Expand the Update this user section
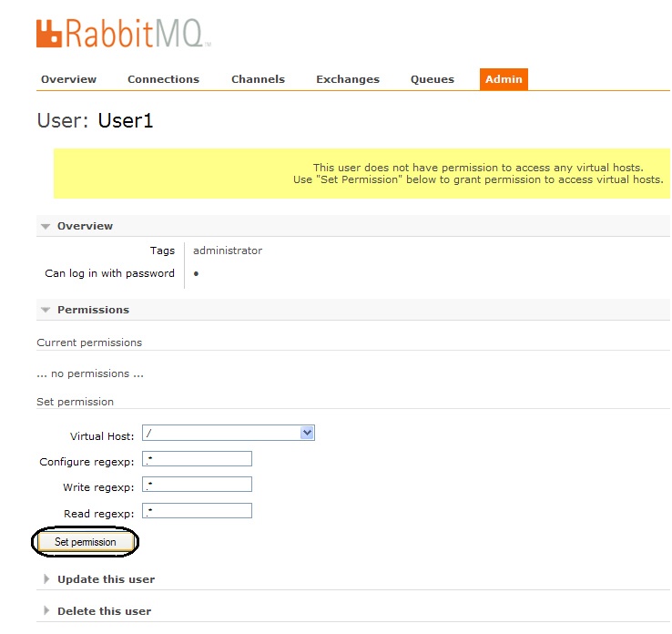The height and width of the screenshot is (634, 672). click(106, 579)
